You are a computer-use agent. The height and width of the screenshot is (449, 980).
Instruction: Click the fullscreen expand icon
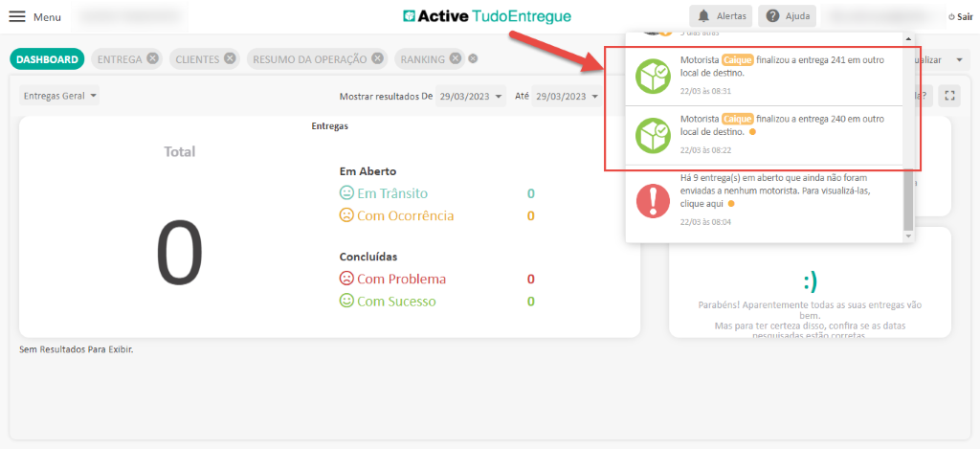tap(948, 95)
